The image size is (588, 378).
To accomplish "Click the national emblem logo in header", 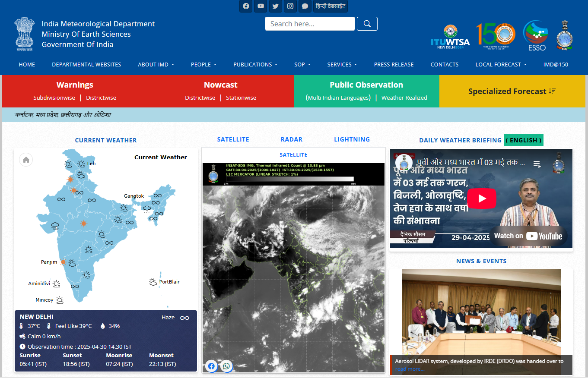I will 24,35.
